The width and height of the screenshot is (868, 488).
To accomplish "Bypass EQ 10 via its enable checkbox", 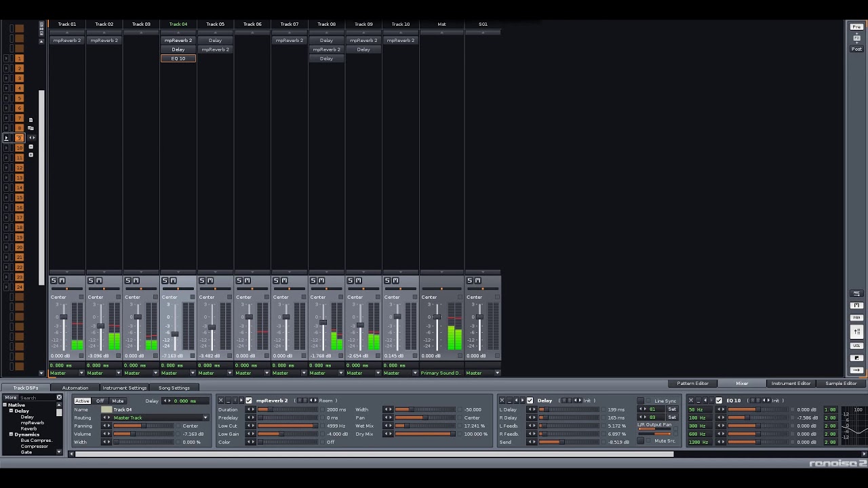I will click(719, 401).
